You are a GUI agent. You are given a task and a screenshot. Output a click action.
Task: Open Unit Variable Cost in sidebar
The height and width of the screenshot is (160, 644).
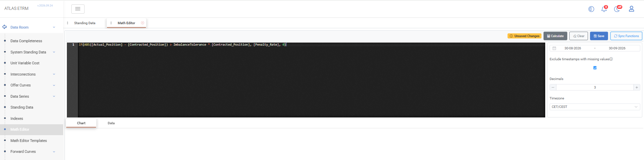point(25,63)
